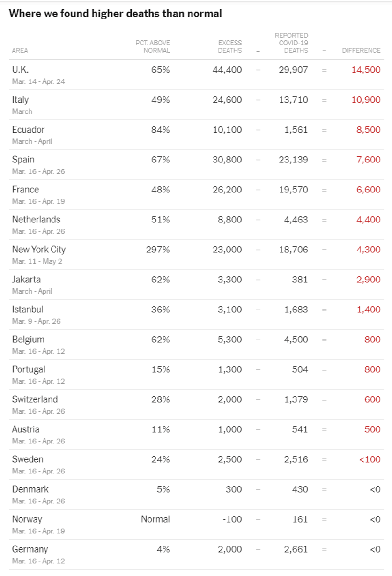Select Ecuador in the area column
The image size is (392, 576).
[28, 130]
